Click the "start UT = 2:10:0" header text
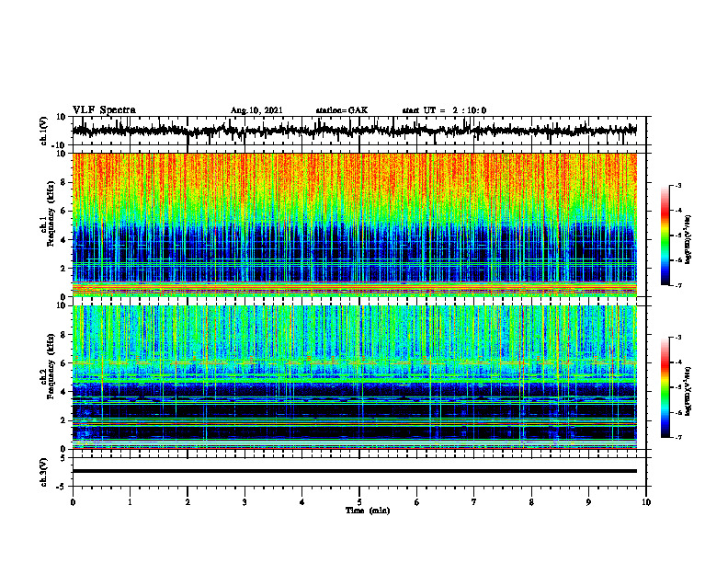Image resolution: width=728 pixels, height=563 pixels. tap(444, 110)
